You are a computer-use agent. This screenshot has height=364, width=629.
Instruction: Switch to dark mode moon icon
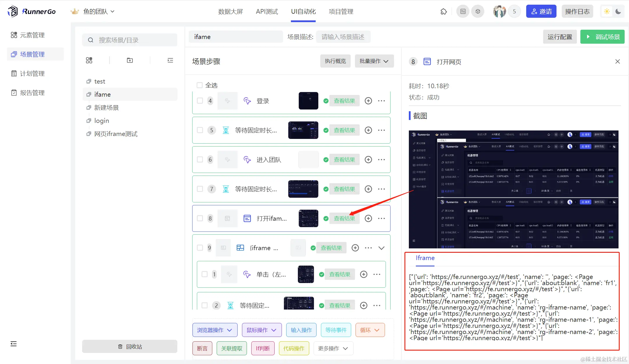[618, 12]
